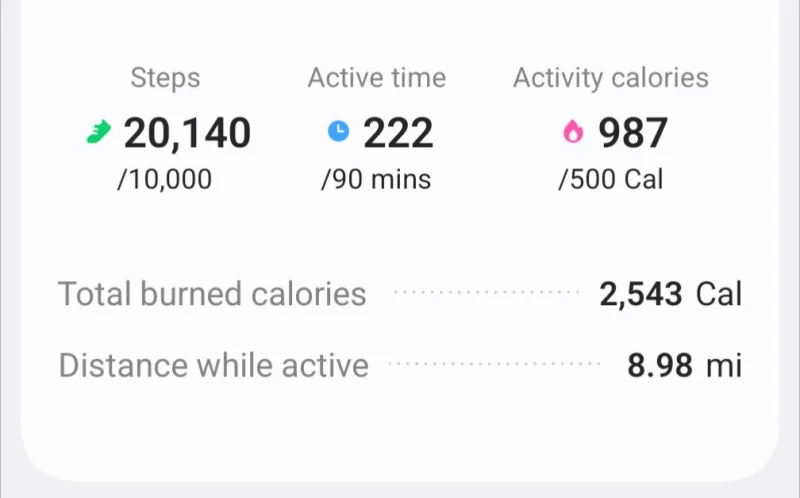This screenshot has height=498, width=800.
Task: Tap the green shoe steps icon
Action: click(98, 132)
